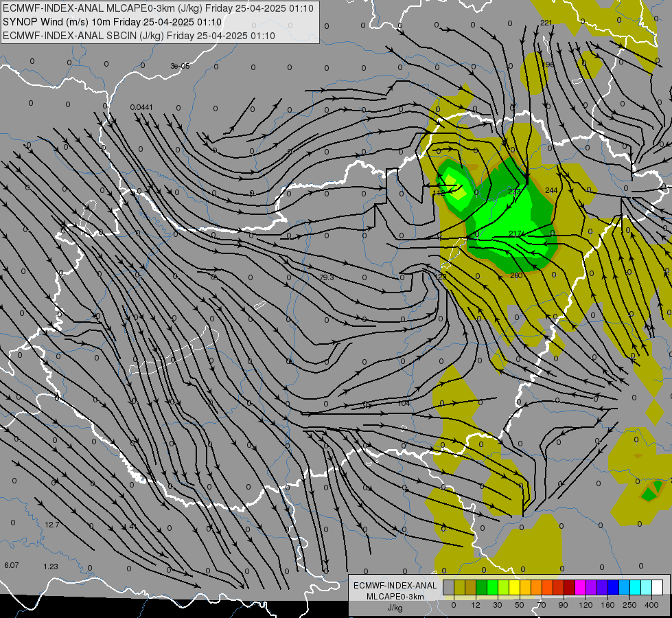Select the J/kg unit label in legend
Screen dimensions: 672x618
pos(395,608)
